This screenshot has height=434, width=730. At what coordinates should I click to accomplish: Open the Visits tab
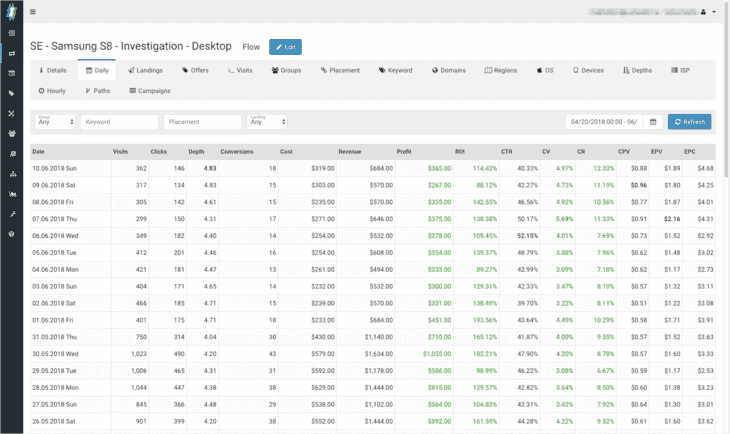240,70
